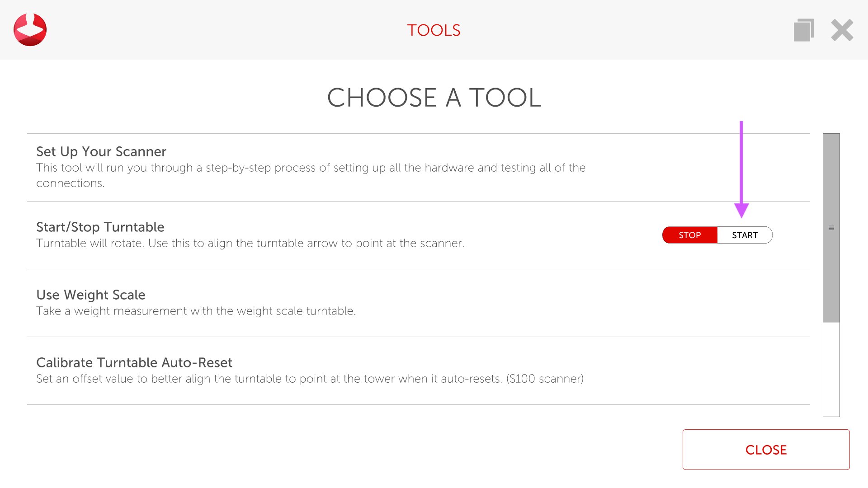The height and width of the screenshot is (488, 868).
Task: Click the red TOOLS header title
Action: pos(434,30)
